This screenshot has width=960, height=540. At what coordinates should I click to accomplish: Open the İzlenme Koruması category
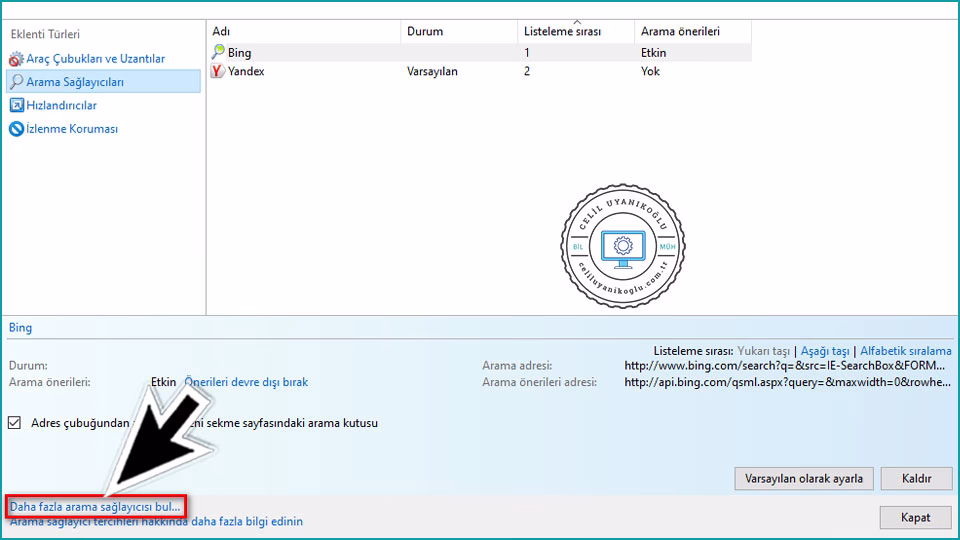(72, 129)
